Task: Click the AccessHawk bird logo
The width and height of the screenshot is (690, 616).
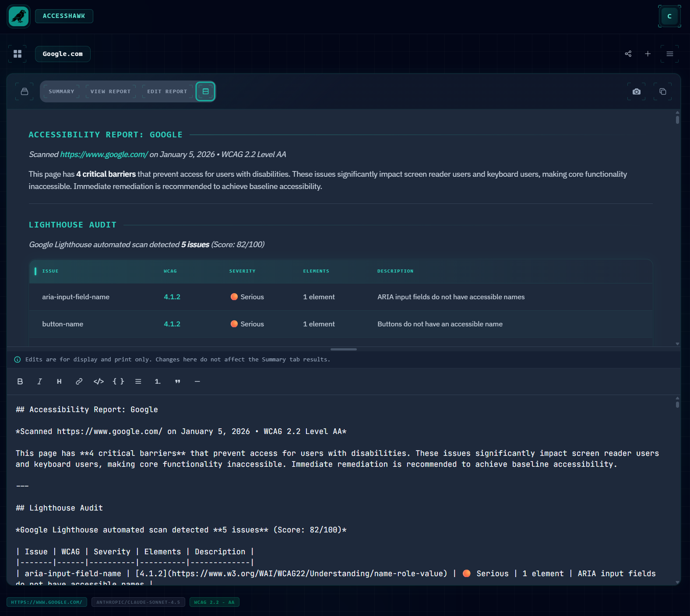Action: [x=18, y=16]
